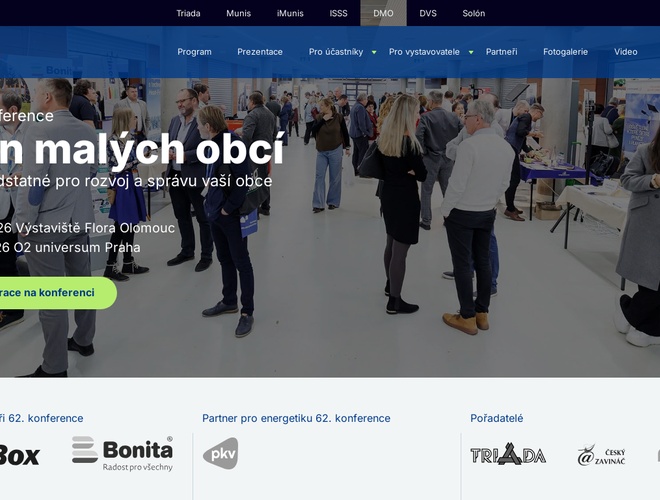The image size is (660, 500).
Task: Open the Program page
Action: pos(194,52)
